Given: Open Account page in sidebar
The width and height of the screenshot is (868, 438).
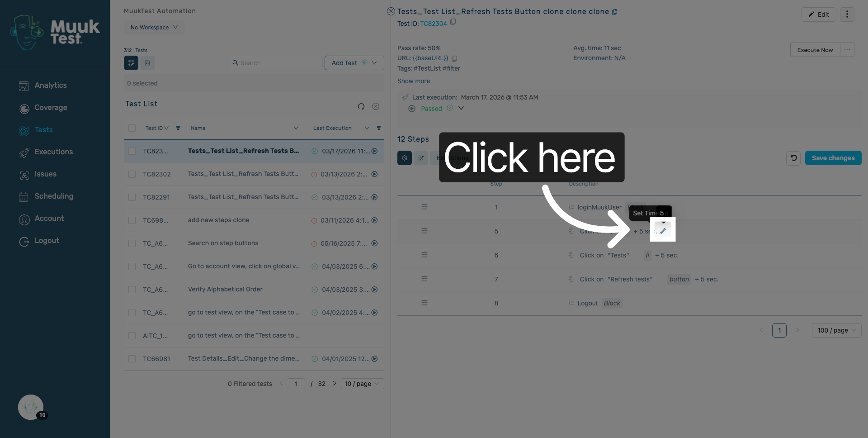Looking at the screenshot, I should point(41,219).
